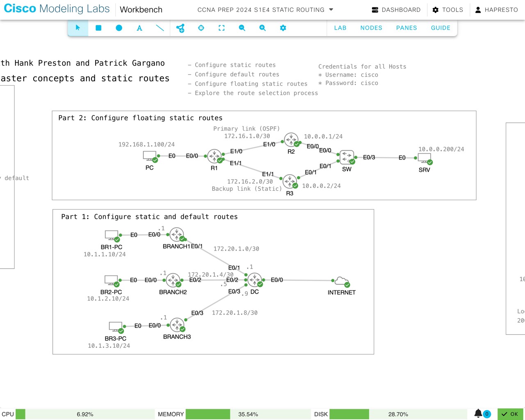Go to the DASHBOARD
The width and height of the screenshot is (525, 420).
click(x=396, y=10)
